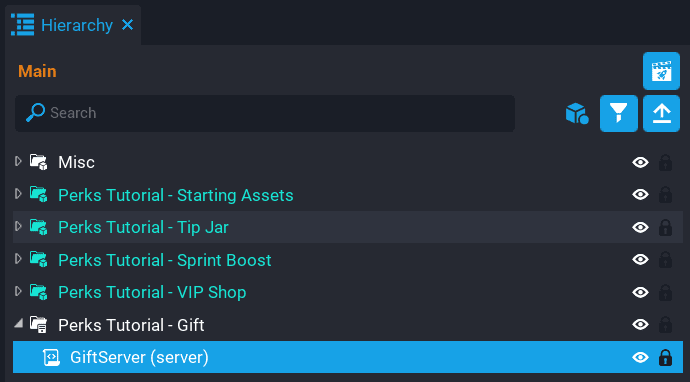This screenshot has width=690, height=382.
Task: Collapse the Perks Tutorial - Gift folder
Action: tap(18, 324)
